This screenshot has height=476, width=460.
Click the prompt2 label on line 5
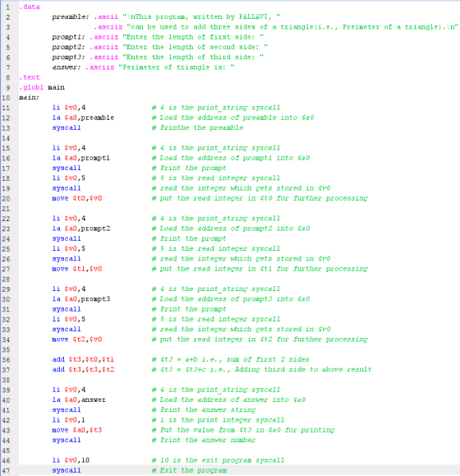point(68,48)
